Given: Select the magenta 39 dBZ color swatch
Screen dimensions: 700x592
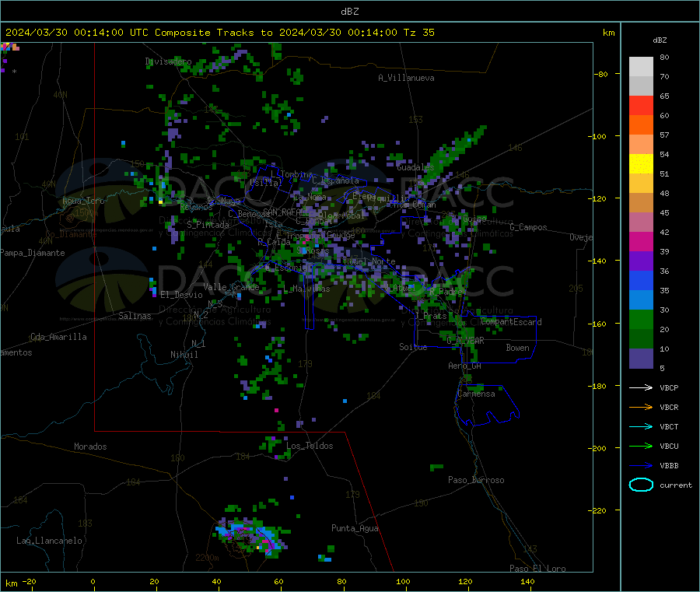Looking at the screenshot, I should 641,241.
